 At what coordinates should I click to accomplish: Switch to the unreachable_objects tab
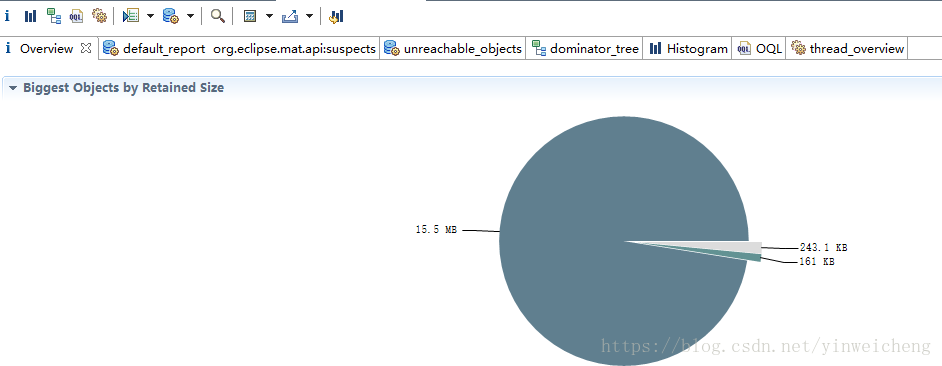453,49
